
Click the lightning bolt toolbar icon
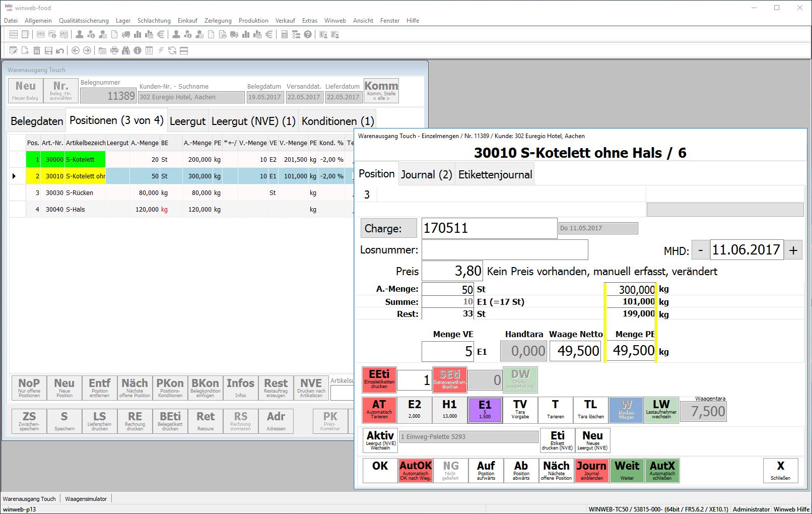[161, 50]
